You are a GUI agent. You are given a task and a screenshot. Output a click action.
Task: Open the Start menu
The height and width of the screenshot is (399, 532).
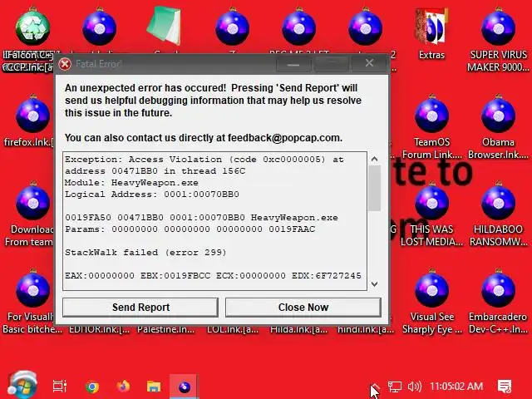(x=22, y=386)
